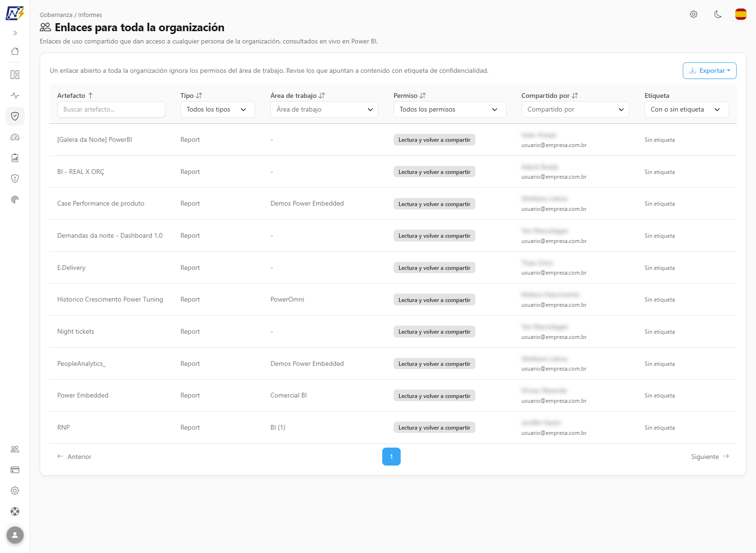
Task: Sort by the Permiso column header
Action: point(410,95)
